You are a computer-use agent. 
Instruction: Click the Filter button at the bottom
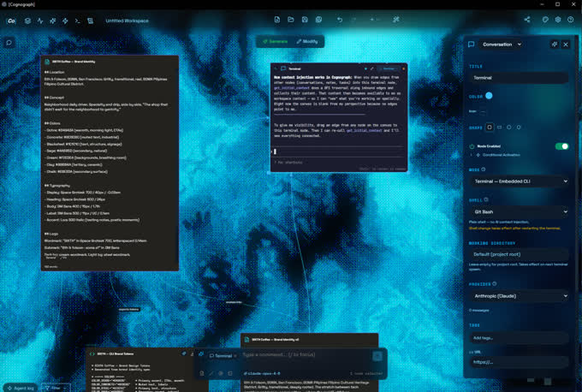tap(55, 388)
